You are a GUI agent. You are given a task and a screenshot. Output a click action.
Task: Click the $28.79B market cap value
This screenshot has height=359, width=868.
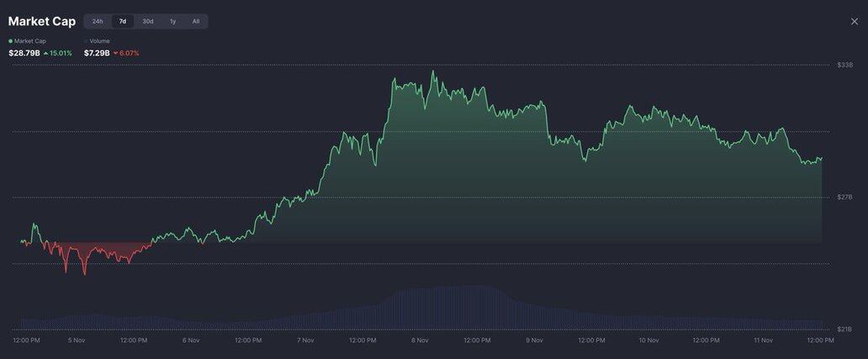pyautogui.click(x=24, y=53)
